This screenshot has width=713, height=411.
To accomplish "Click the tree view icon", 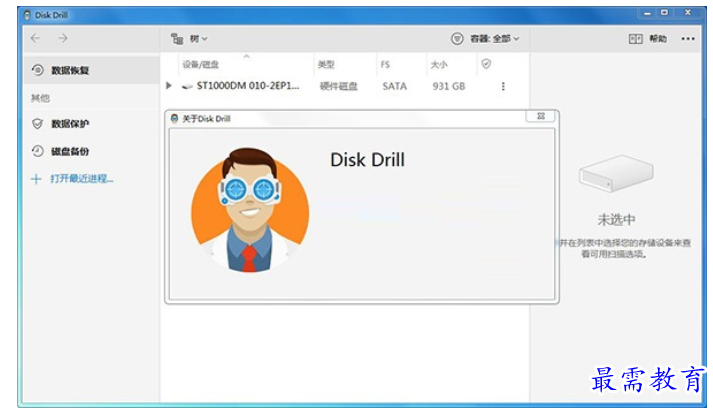I will click(x=177, y=39).
